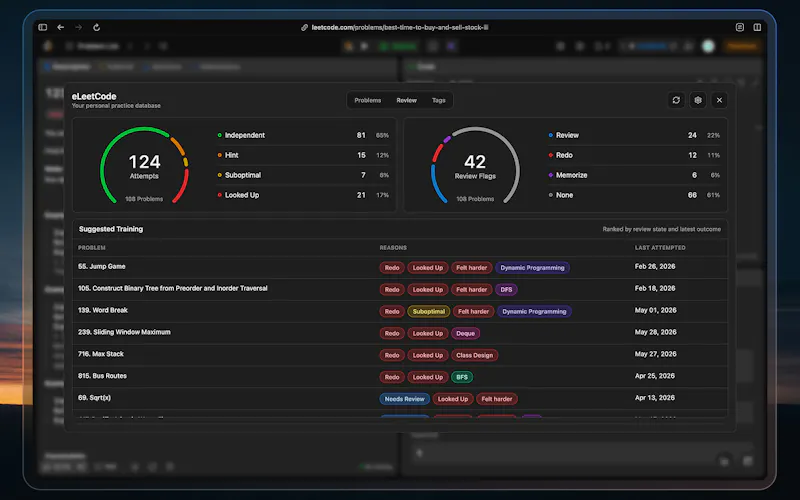This screenshot has width=800, height=500.
Task: Click the REASONS column header
Action: pos(393,248)
